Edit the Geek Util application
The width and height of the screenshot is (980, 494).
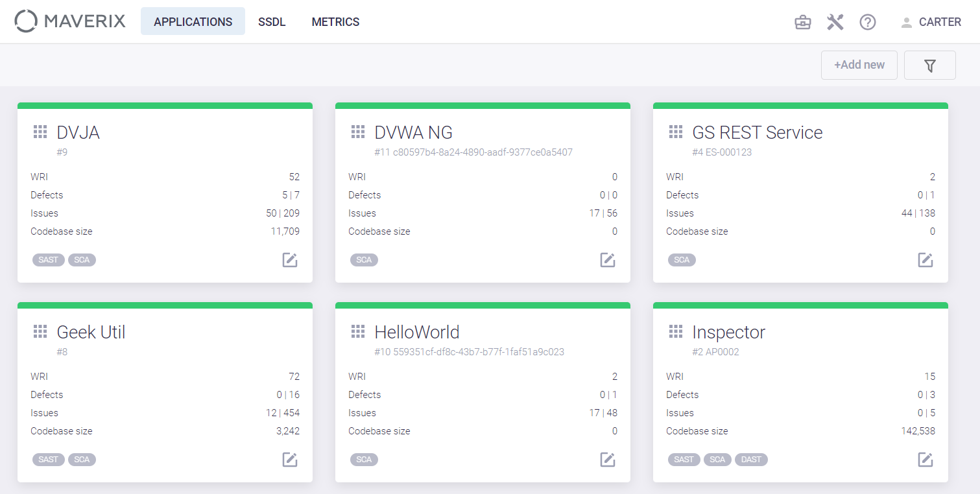[x=290, y=460]
